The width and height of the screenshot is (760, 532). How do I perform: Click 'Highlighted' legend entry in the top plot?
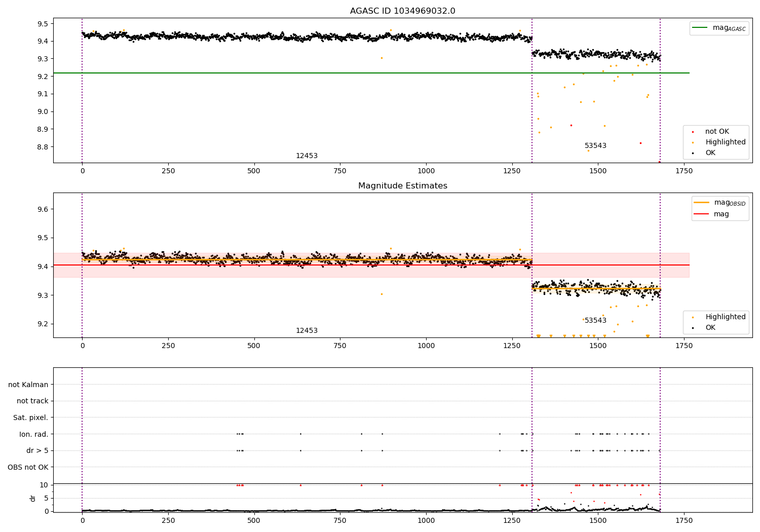[x=726, y=142]
